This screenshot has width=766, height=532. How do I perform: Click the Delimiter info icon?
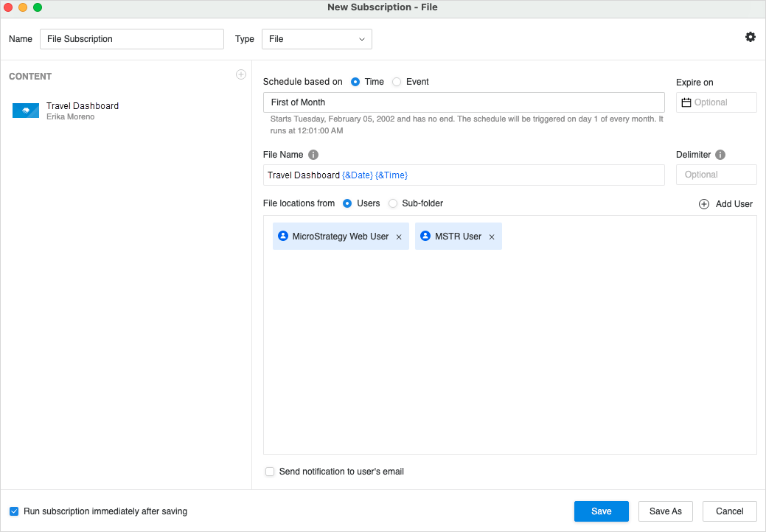click(720, 155)
